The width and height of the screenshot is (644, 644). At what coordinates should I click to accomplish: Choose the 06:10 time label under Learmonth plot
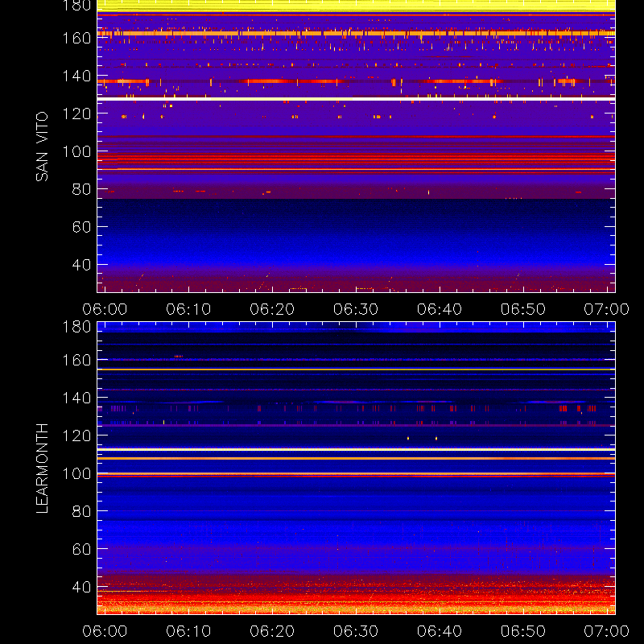tap(188, 631)
